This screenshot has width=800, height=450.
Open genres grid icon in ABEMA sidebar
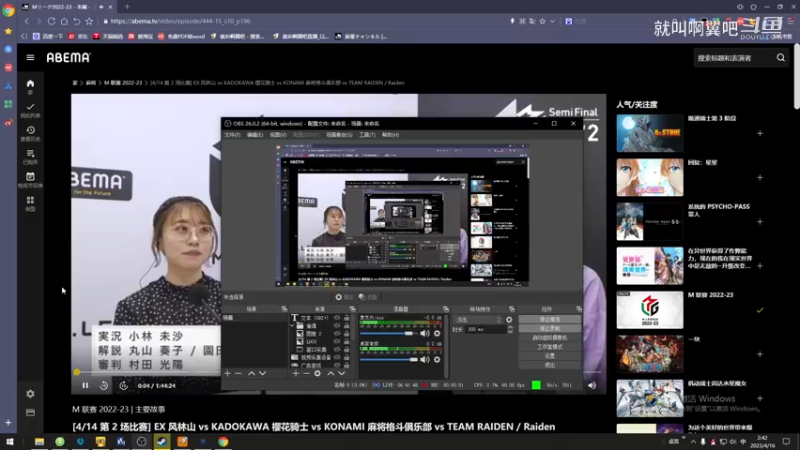pyautogui.click(x=30, y=200)
